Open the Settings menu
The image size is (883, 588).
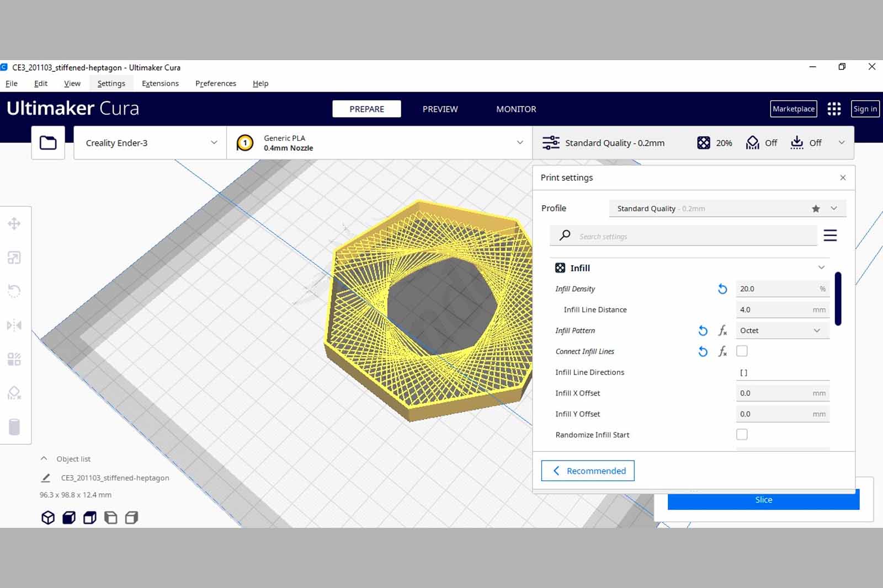point(111,83)
